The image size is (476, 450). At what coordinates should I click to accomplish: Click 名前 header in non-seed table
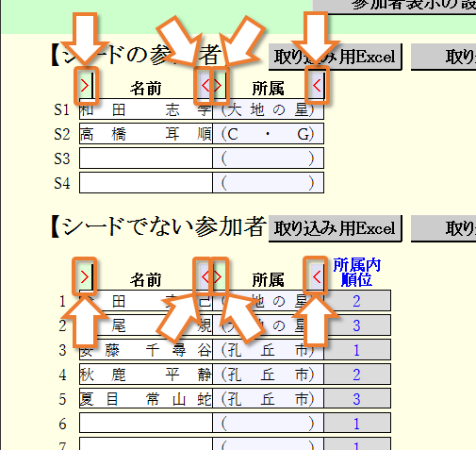146,279
